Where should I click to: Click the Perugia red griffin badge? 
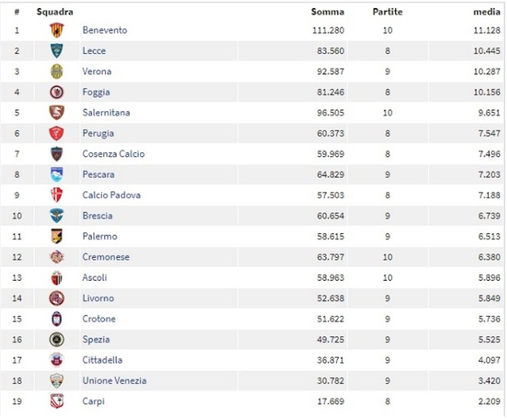coord(57,133)
